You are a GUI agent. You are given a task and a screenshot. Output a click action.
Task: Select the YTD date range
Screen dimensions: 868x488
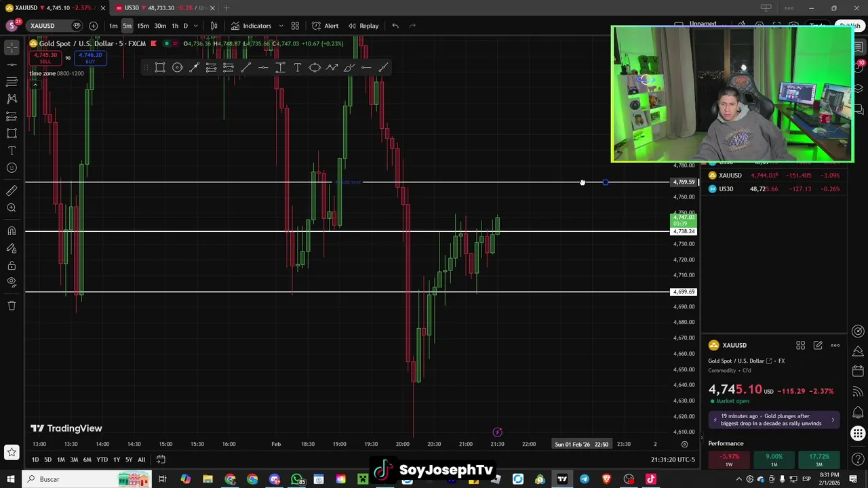coord(102,460)
